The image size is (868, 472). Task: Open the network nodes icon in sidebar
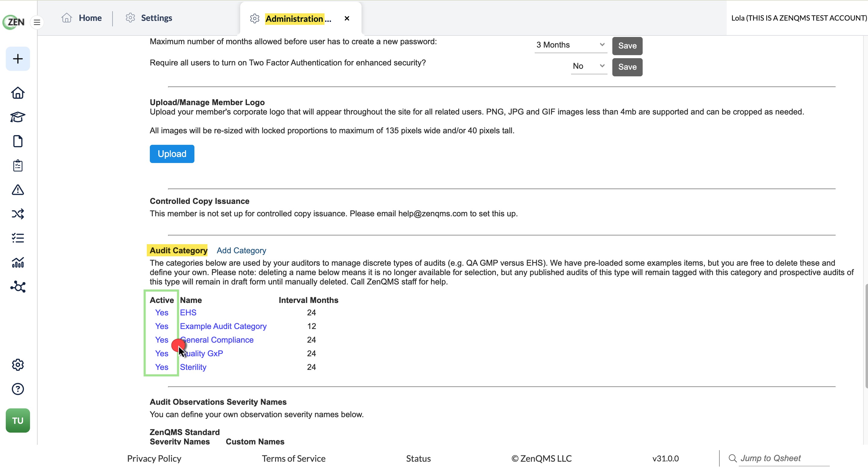click(x=18, y=287)
